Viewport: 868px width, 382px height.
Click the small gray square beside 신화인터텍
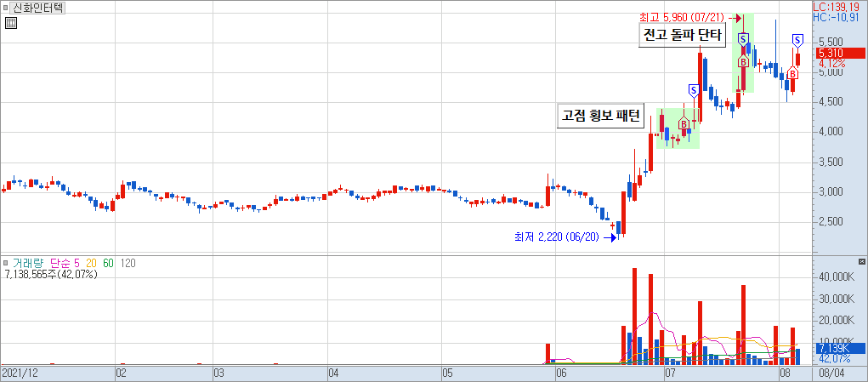pyautogui.click(x=6, y=9)
